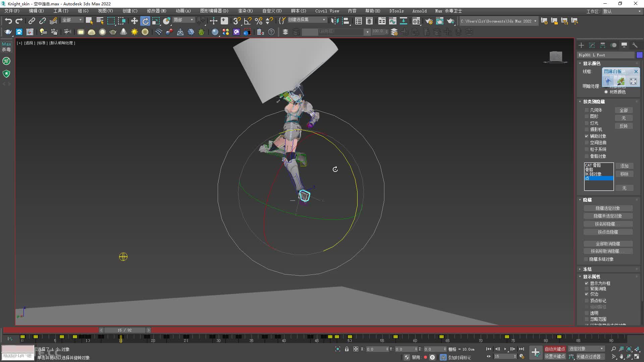Select 材质颜色 radio button
The height and width of the screenshot is (362, 644).
point(606,92)
